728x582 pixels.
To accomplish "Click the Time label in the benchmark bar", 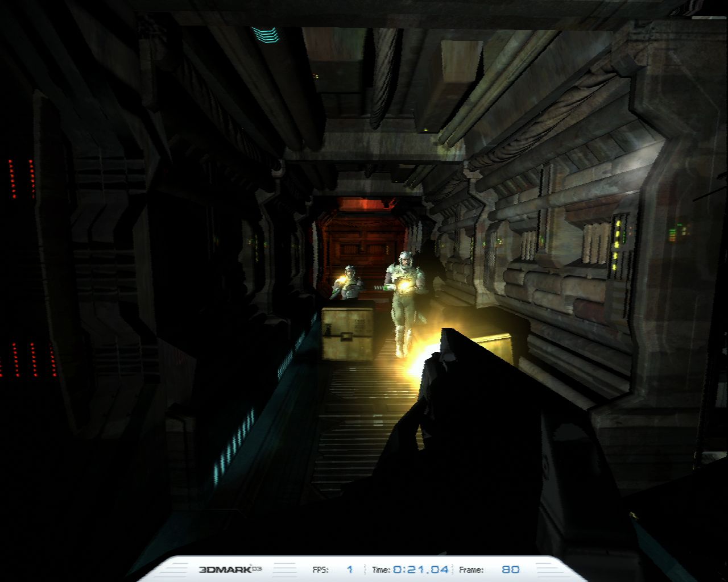I will [x=381, y=569].
